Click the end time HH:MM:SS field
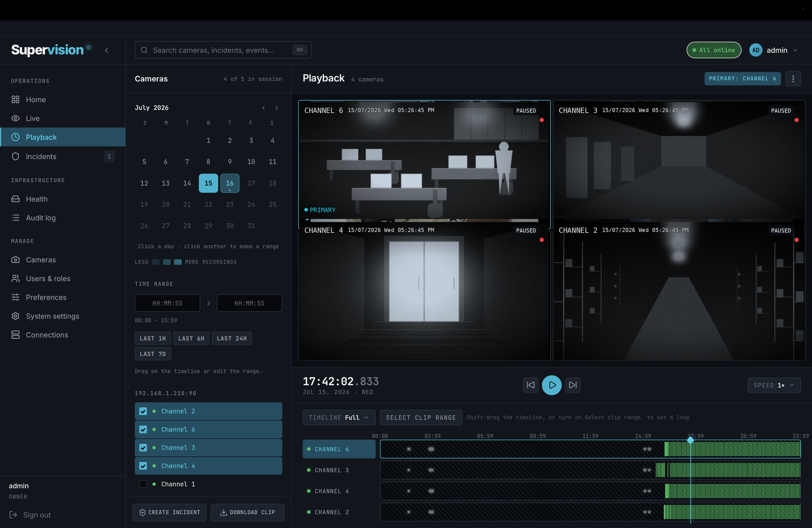The image size is (812, 528). (249, 303)
